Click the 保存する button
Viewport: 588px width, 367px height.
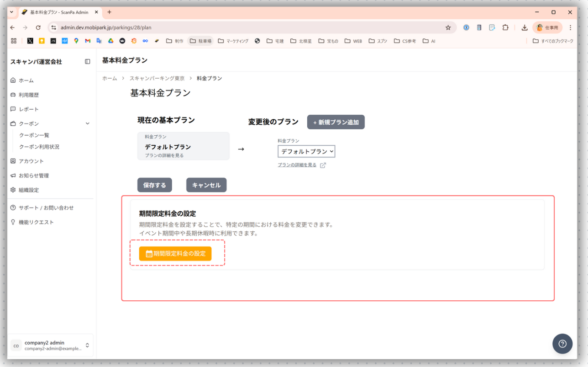(x=155, y=185)
